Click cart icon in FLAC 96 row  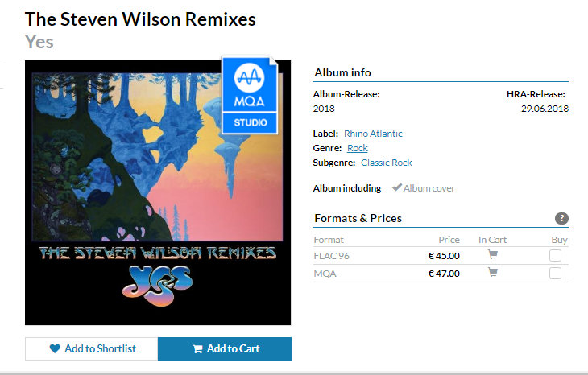pyautogui.click(x=493, y=255)
